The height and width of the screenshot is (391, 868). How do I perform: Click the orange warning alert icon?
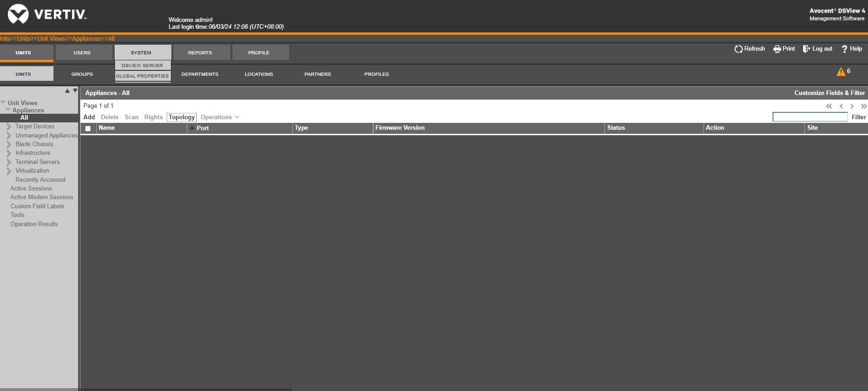coord(841,72)
